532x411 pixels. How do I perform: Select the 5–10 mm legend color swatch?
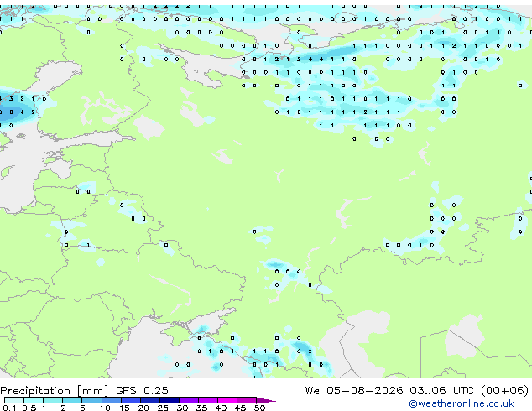92,400
